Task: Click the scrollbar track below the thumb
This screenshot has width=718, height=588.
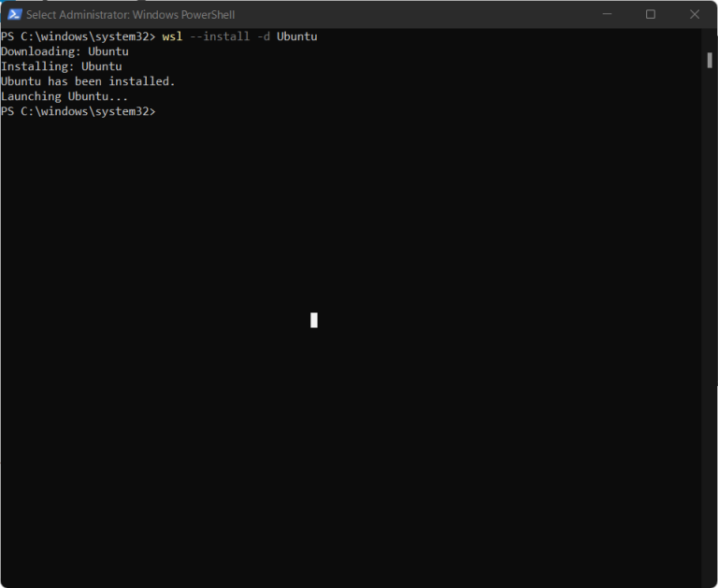Action: [710, 327]
